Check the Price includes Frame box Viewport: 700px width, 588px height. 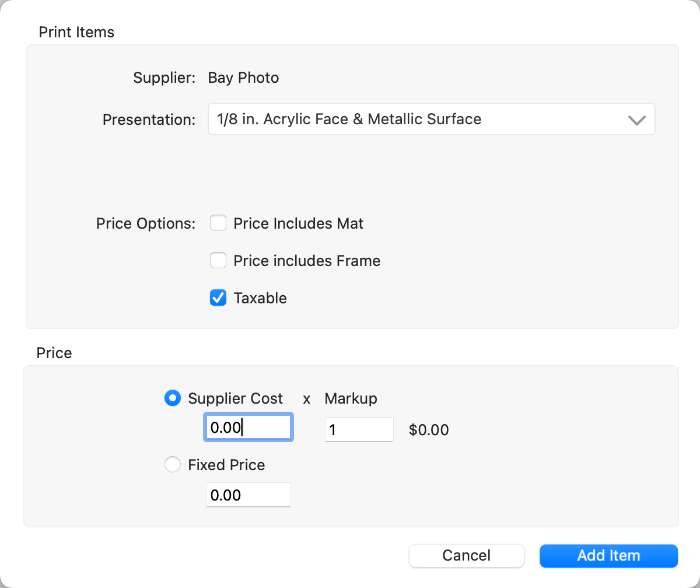tap(218, 261)
